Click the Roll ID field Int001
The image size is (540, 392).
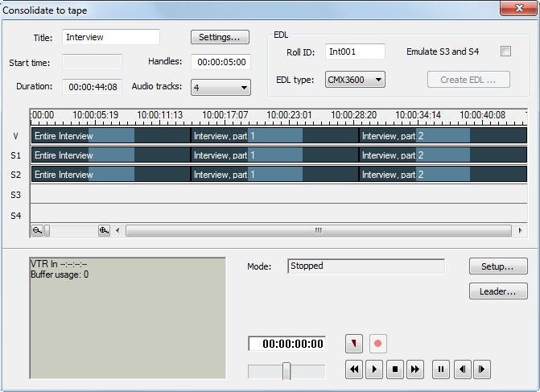(x=355, y=52)
